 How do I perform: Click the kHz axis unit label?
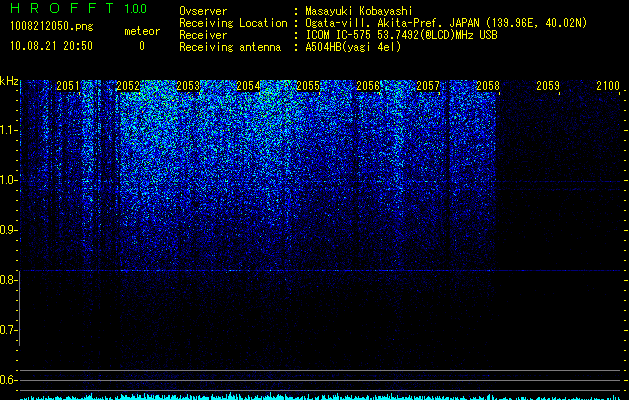9,81
